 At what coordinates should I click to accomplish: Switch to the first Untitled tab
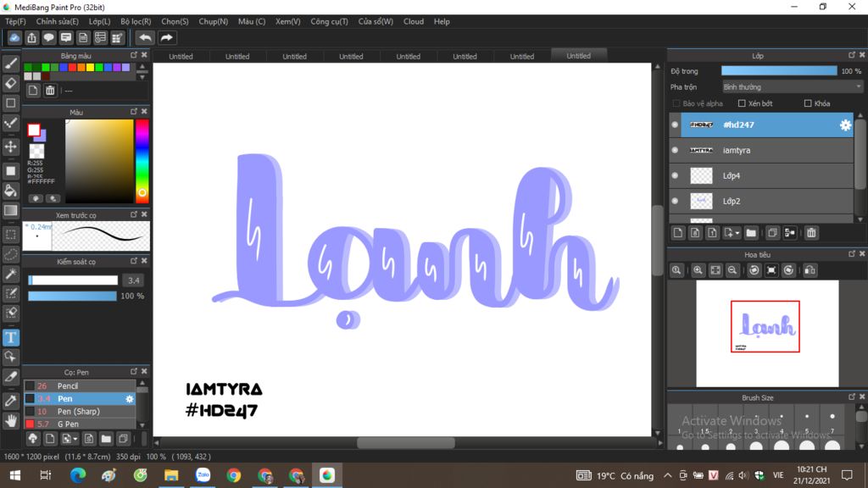tap(181, 57)
